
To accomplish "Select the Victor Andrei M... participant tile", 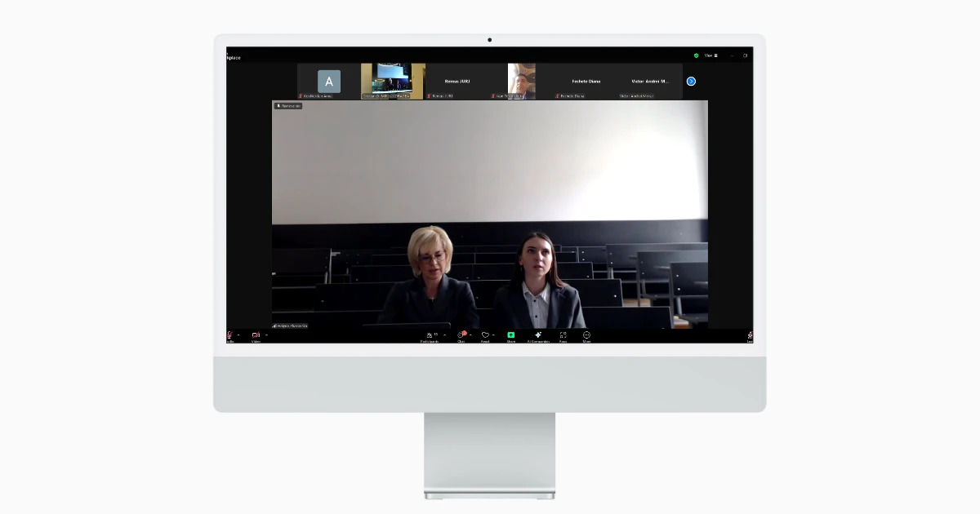I will 650,82.
